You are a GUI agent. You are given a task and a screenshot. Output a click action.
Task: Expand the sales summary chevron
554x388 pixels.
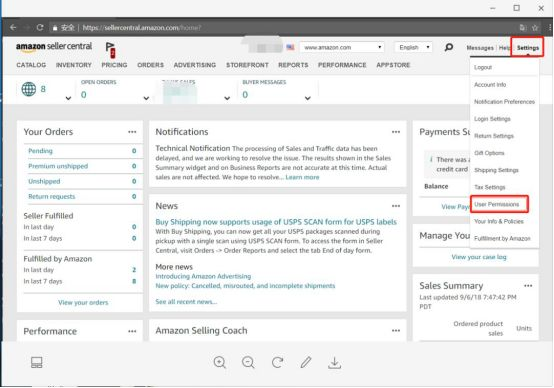(x=227, y=98)
